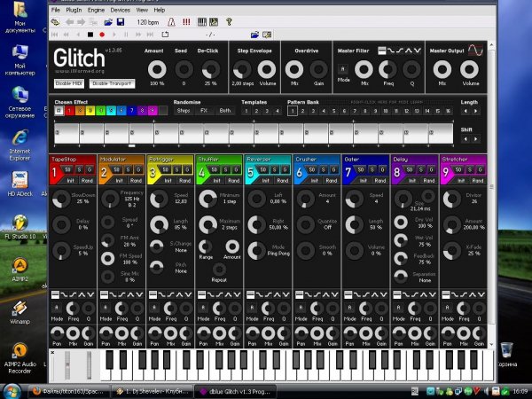532x399 pixels.
Task: Click the TapeStop SlowDown knob
Action: pyautogui.click(x=61, y=199)
